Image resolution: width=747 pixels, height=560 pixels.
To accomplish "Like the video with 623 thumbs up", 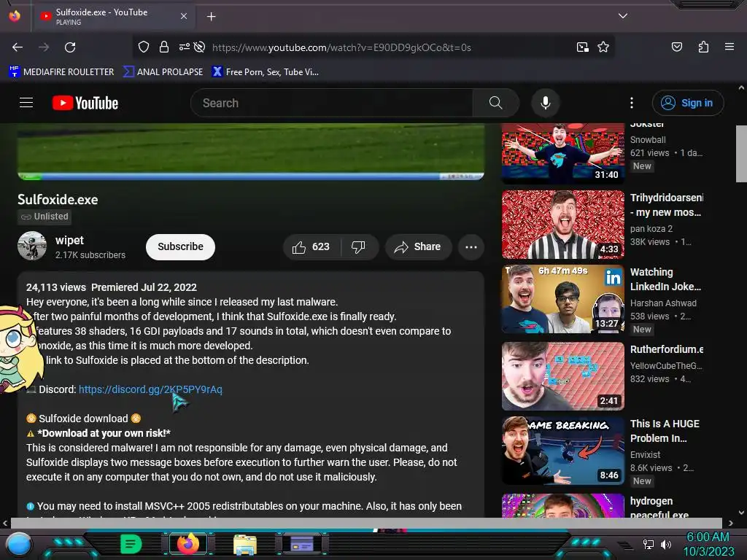I will coord(311,246).
